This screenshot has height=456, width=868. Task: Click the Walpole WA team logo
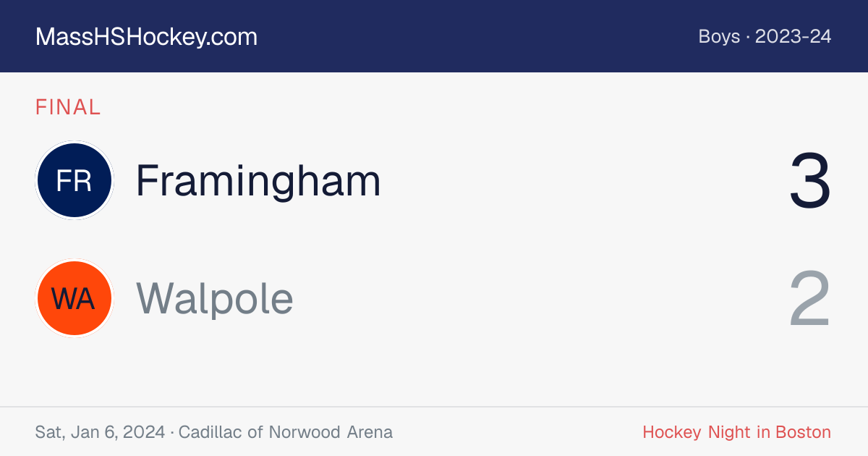pyautogui.click(x=74, y=298)
